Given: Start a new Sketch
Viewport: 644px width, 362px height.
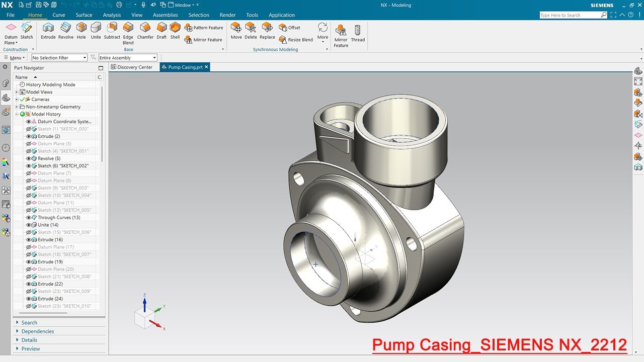Looking at the screenshot, I should [x=27, y=31].
